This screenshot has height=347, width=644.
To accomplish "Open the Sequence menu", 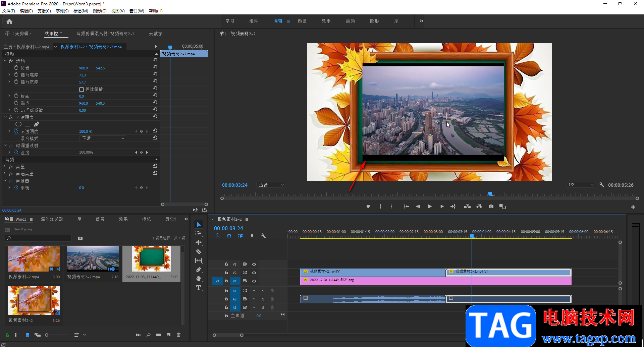I will click(x=62, y=11).
